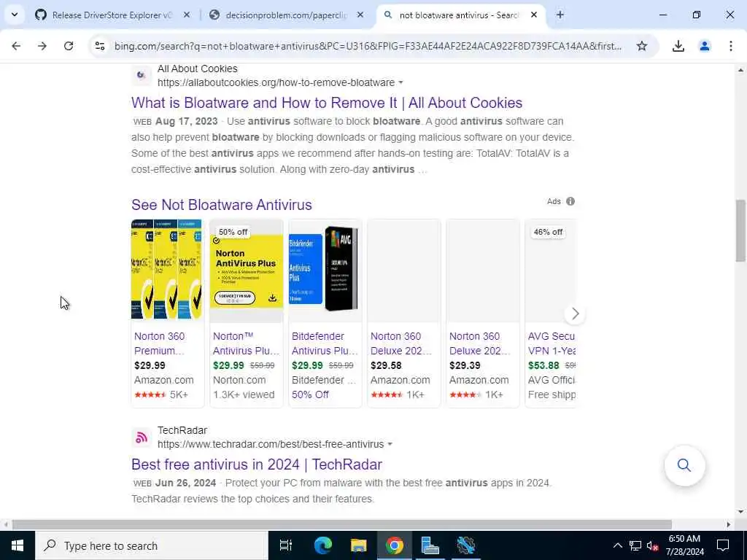
Task: Open the notification center icon
Action: [723, 545]
